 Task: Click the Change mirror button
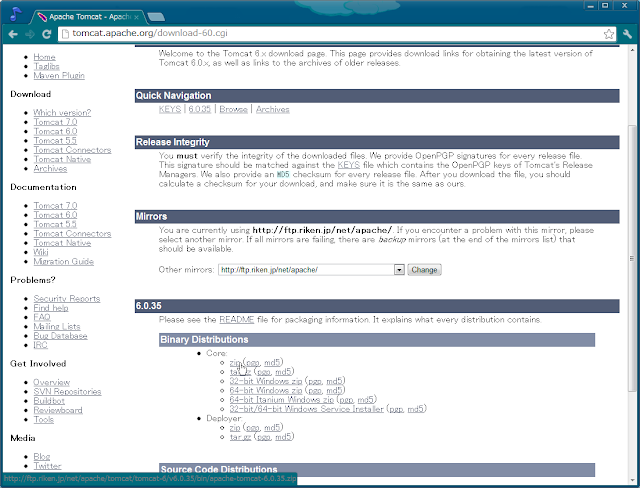point(424,270)
